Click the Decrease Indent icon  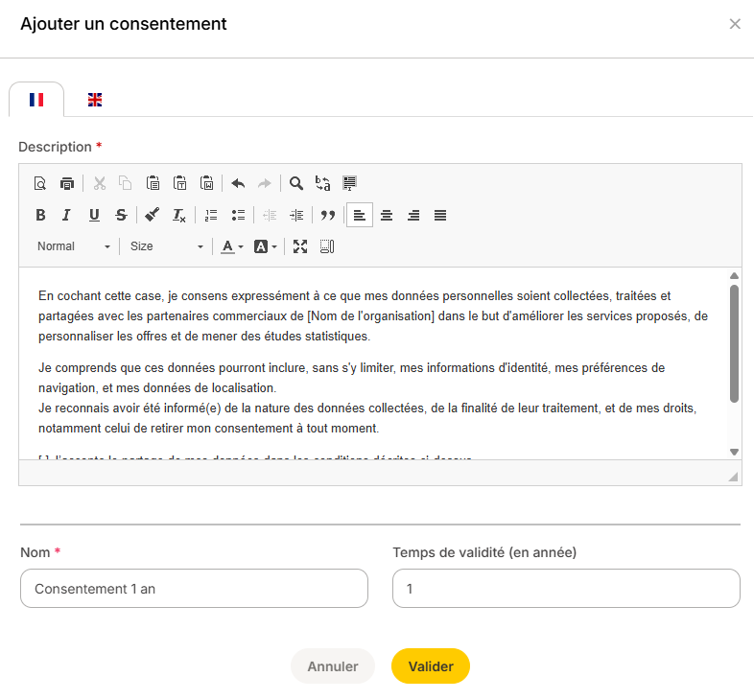(x=270, y=215)
